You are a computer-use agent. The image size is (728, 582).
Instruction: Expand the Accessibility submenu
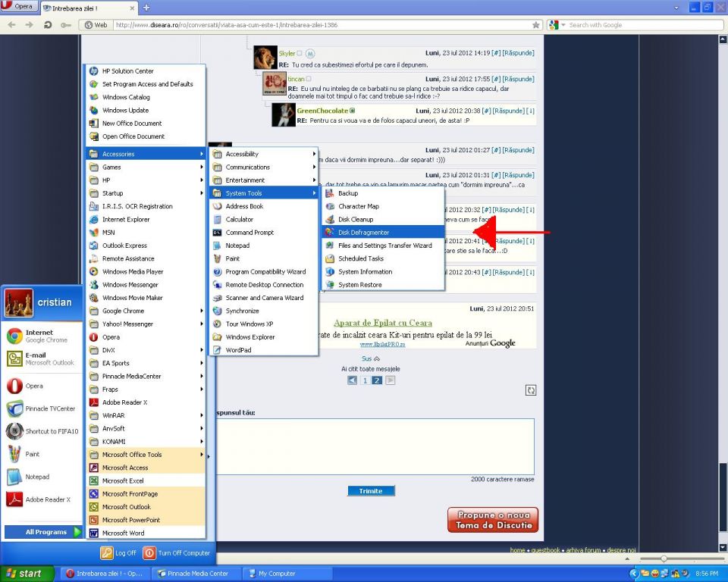coord(264,154)
